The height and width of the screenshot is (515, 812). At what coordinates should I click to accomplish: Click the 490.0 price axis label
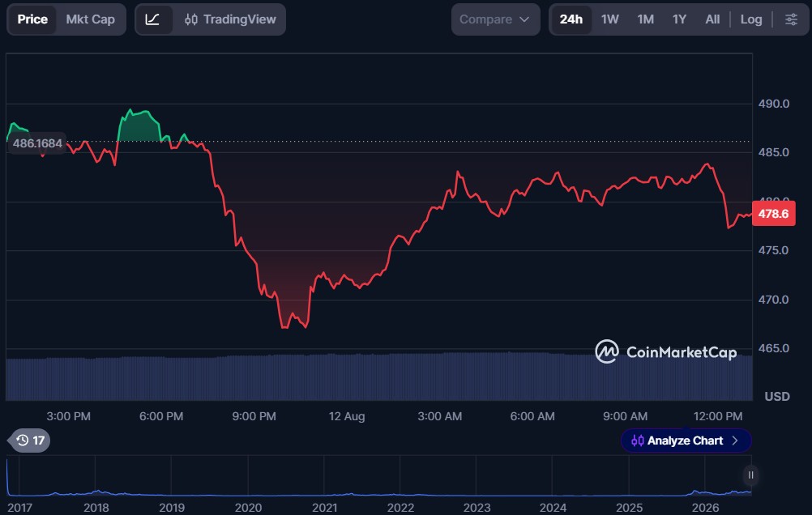(774, 104)
